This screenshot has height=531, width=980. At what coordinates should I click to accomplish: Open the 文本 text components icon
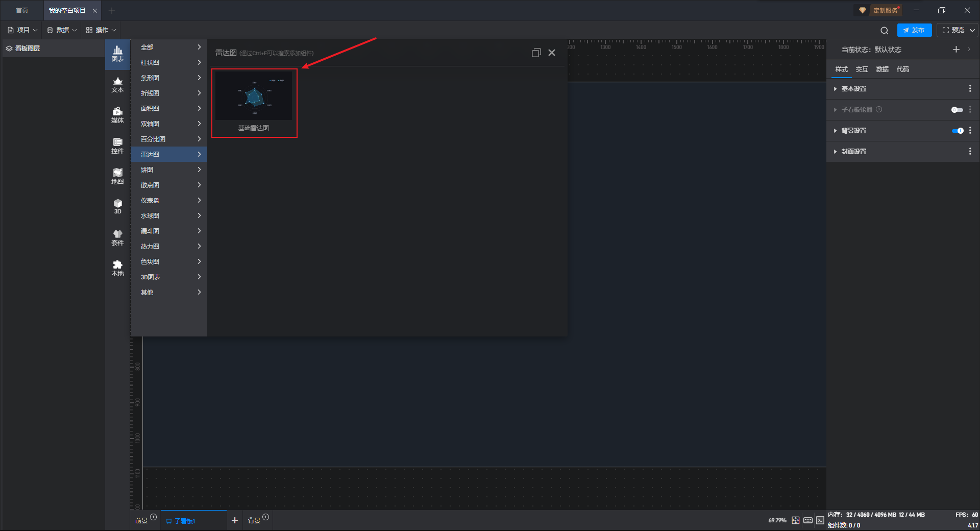pyautogui.click(x=117, y=85)
